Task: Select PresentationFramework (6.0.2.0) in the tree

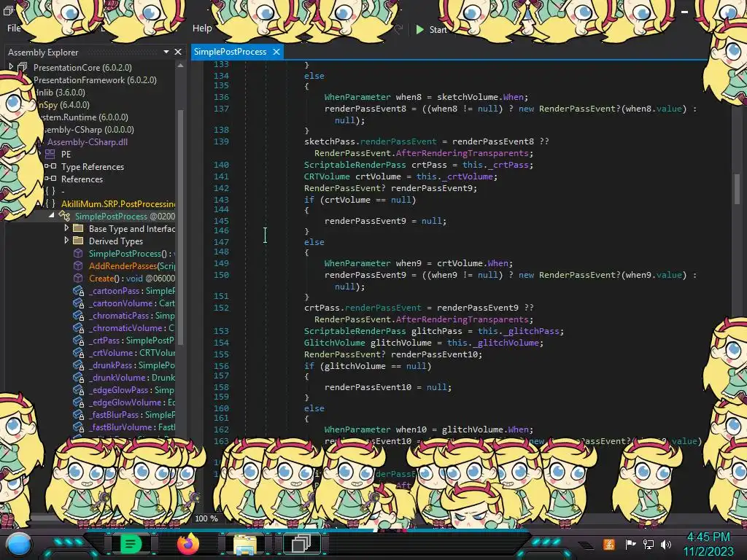Action: pos(95,80)
